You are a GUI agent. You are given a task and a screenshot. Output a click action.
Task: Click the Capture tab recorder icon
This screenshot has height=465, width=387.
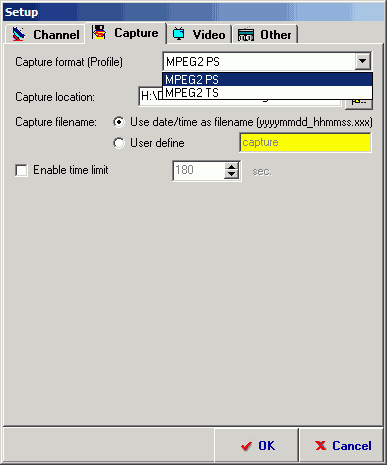click(99, 32)
